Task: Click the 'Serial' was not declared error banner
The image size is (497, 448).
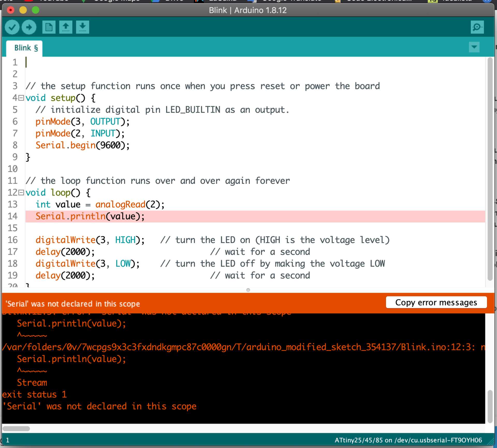Action: (72, 304)
